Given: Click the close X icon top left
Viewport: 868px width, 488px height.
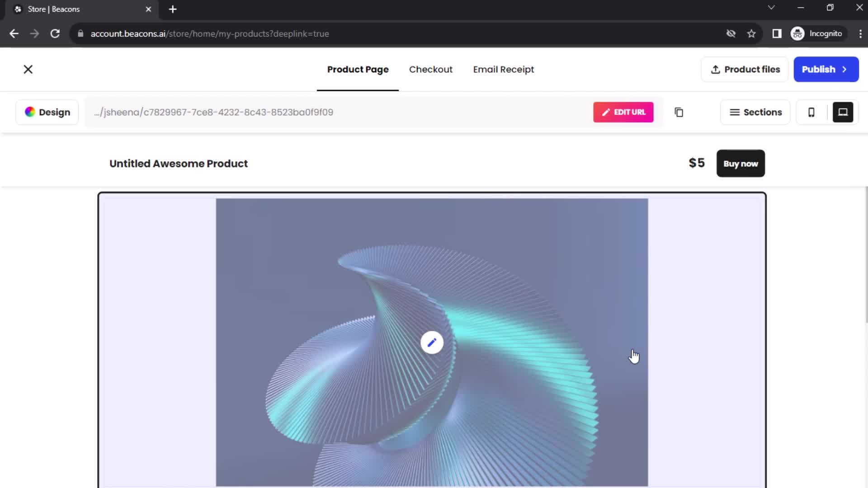Looking at the screenshot, I should 28,69.
